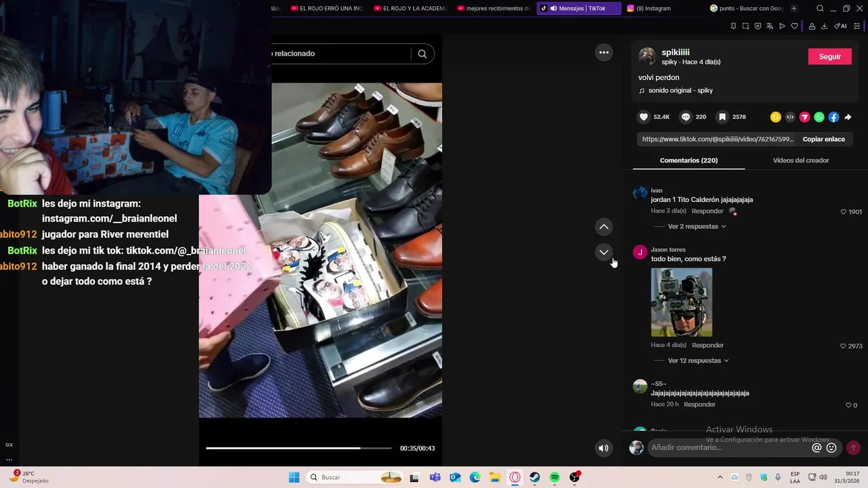Open the browser AI assistant button
The width and height of the screenshot is (868, 488).
tap(840, 26)
